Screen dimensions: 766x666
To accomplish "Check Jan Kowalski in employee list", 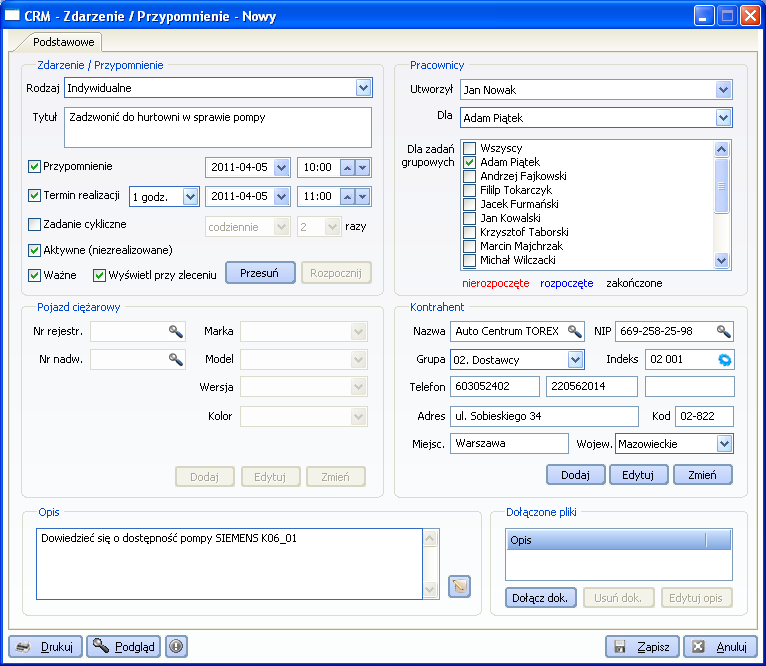I will coord(469,218).
